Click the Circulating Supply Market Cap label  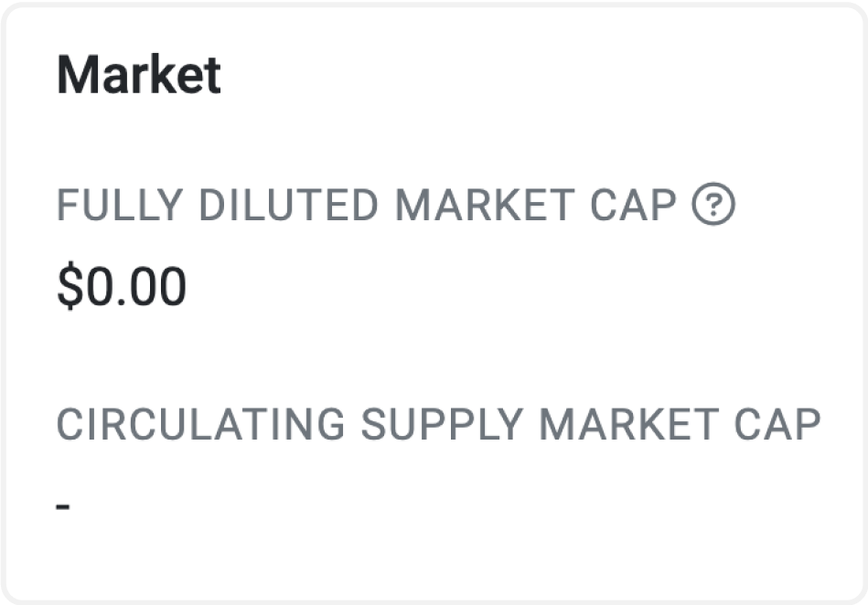pos(438,424)
